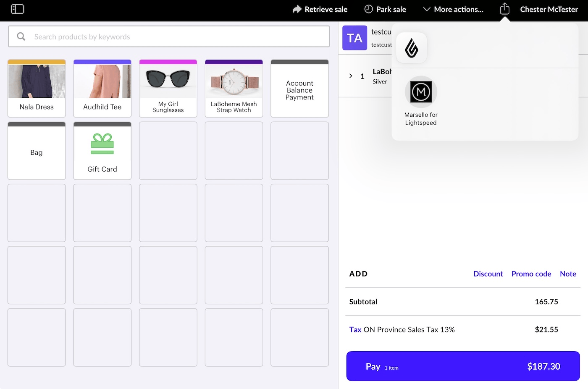Add LaBoheme Mesh Strap Watch tile
588x389 pixels.
tap(234, 88)
